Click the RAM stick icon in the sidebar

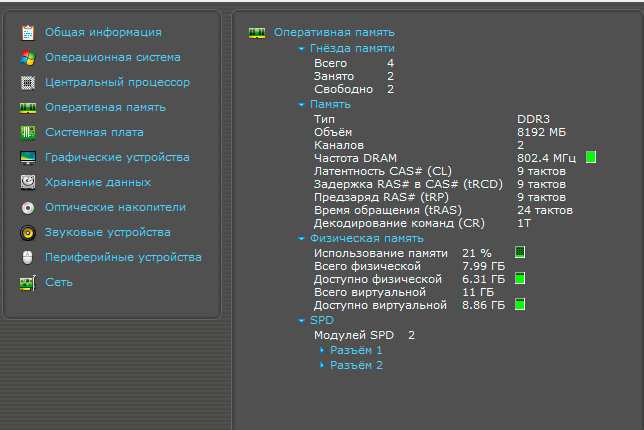click(x=28, y=108)
